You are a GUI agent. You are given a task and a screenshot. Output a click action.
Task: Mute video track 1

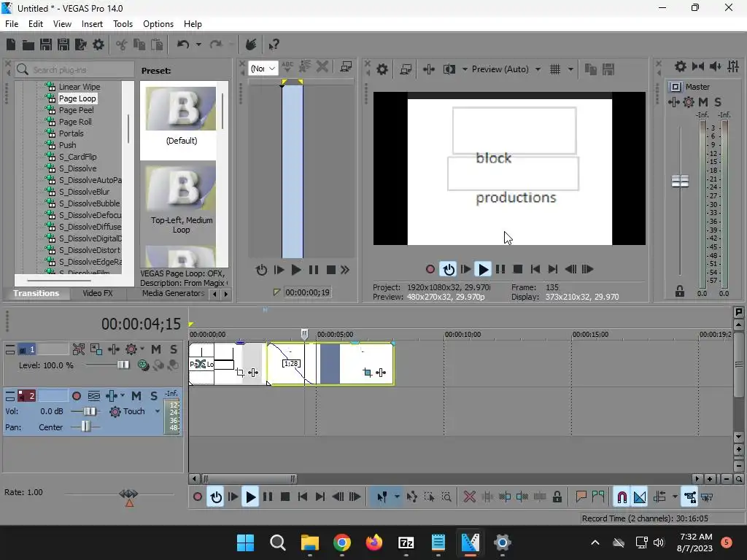[156, 349]
